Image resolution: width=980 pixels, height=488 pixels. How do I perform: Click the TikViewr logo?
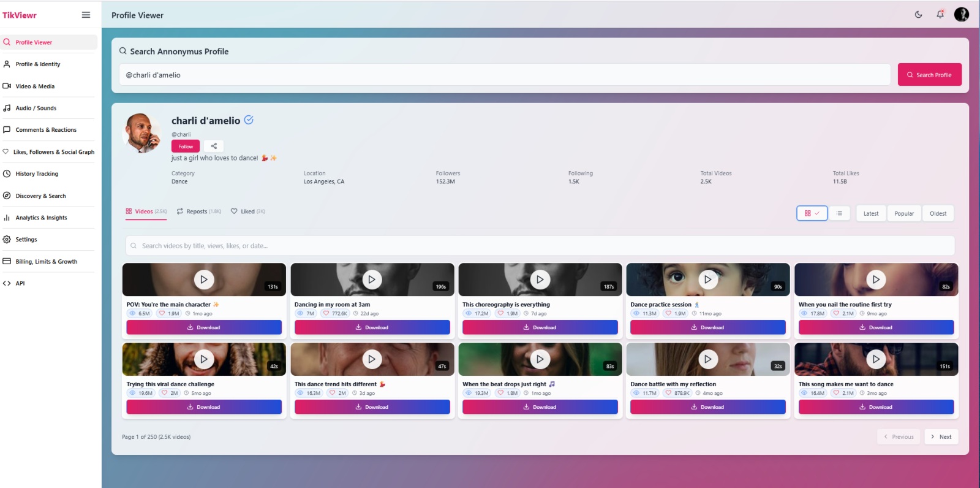[20, 15]
